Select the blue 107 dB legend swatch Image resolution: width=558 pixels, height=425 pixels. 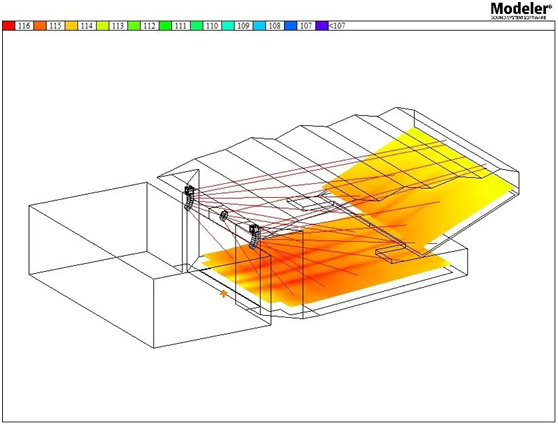pyautogui.click(x=290, y=26)
